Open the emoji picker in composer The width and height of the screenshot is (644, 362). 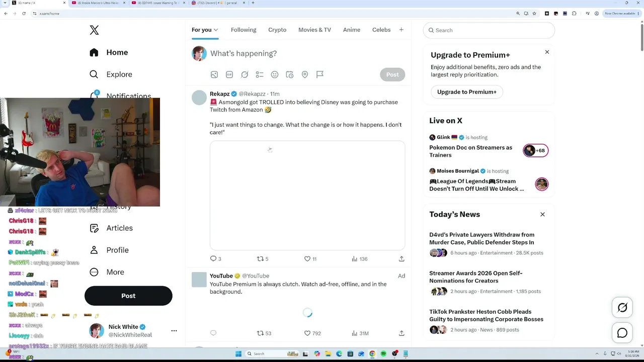pos(275,74)
